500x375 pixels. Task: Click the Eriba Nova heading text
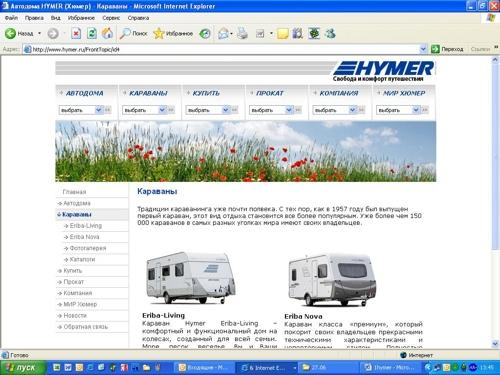click(x=303, y=316)
